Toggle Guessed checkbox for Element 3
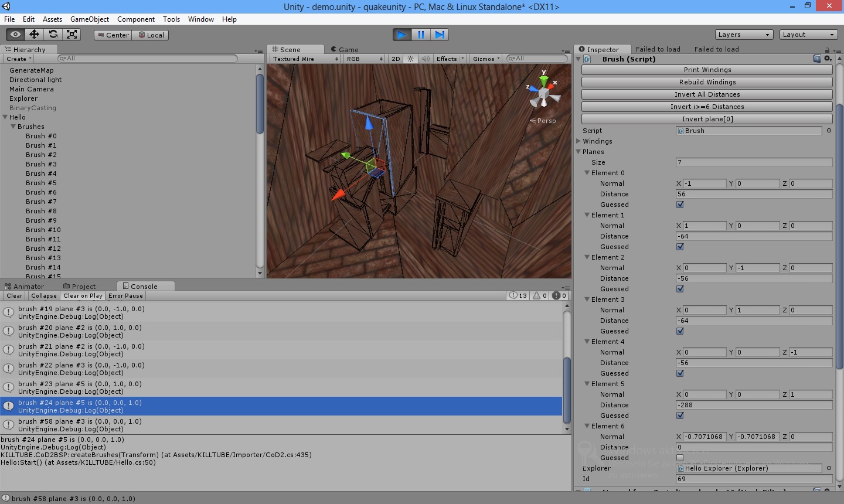Screen dimensions: 844x504 coord(680,331)
